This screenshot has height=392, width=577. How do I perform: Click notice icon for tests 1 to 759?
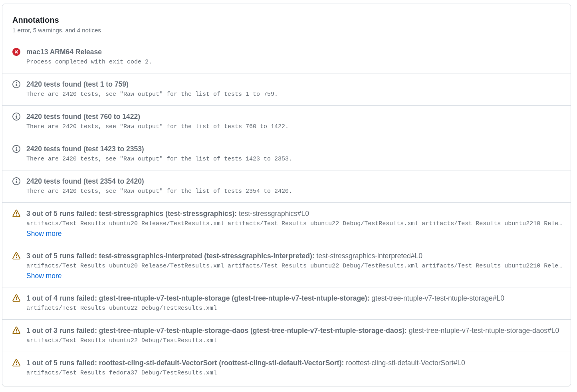[16, 84]
